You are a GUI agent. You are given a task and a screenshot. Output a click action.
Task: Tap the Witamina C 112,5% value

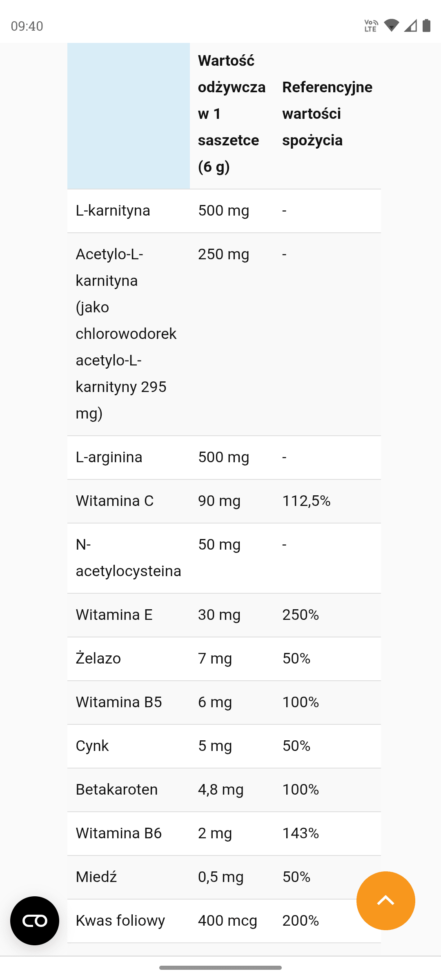point(306,501)
